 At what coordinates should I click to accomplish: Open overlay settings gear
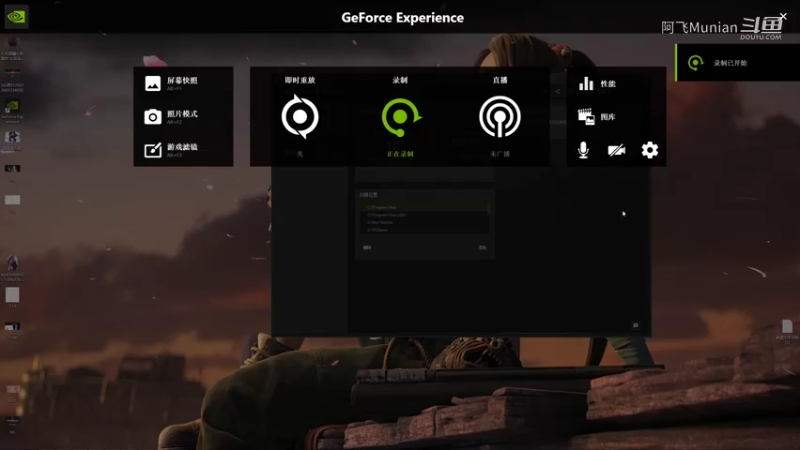tap(649, 150)
